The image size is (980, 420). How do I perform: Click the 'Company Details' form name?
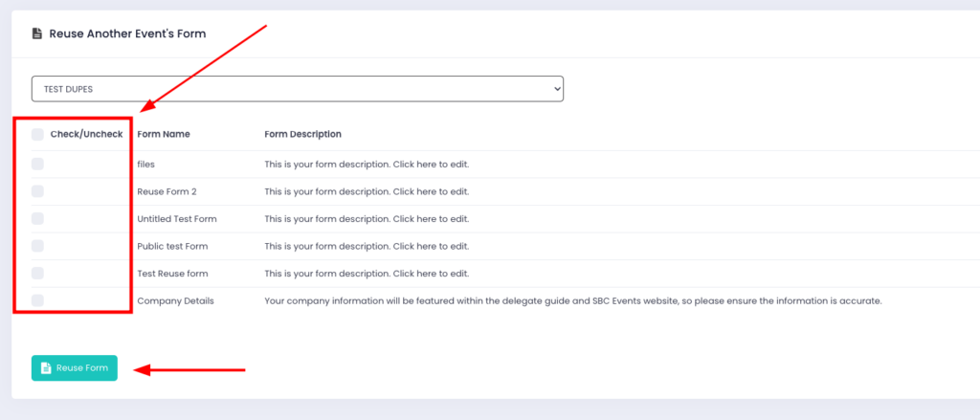(175, 300)
